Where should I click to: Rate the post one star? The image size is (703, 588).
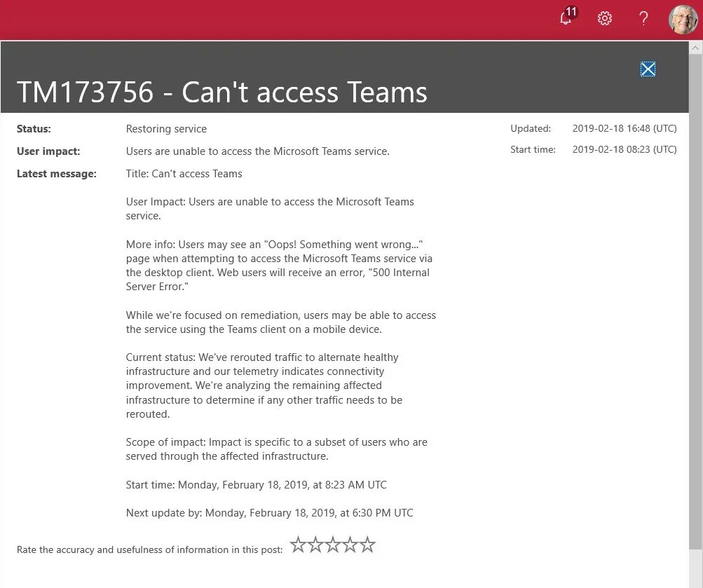(x=298, y=545)
